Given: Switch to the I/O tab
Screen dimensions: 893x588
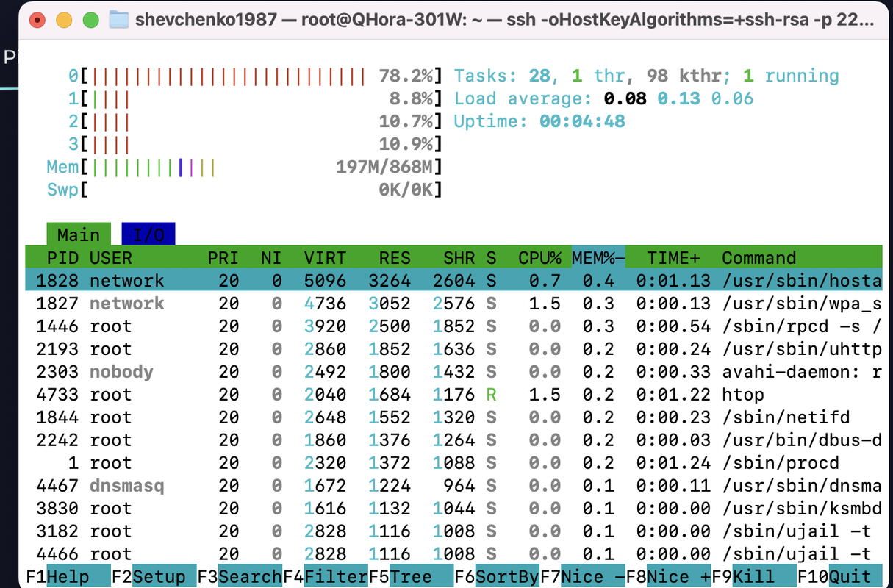Looking at the screenshot, I should (x=148, y=234).
